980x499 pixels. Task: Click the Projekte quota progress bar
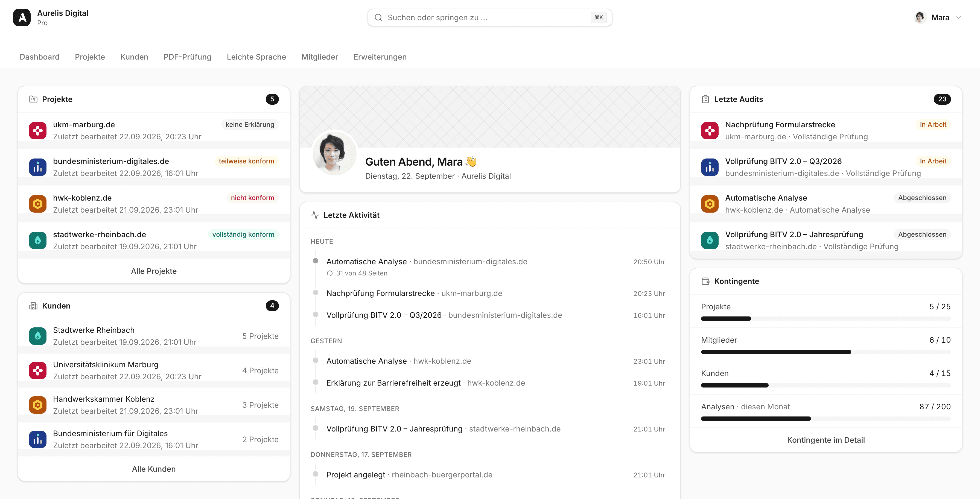tap(826, 319)
